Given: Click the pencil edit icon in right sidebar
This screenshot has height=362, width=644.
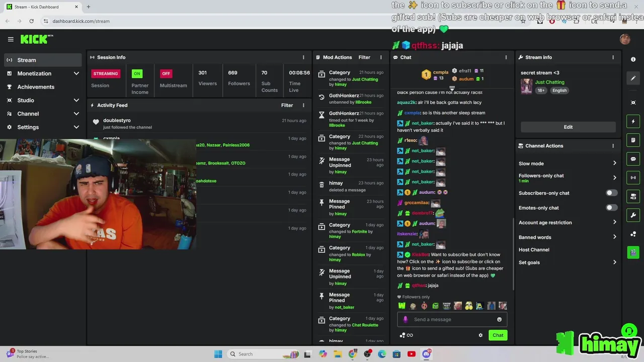Looking at the screenshot, I should click(633, 78).
